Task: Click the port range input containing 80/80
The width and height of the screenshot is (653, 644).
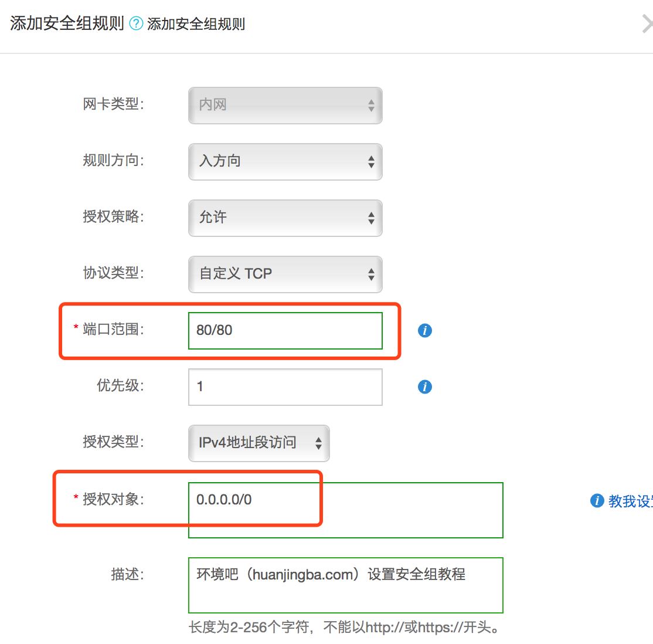Action: [x=285, y=330]
